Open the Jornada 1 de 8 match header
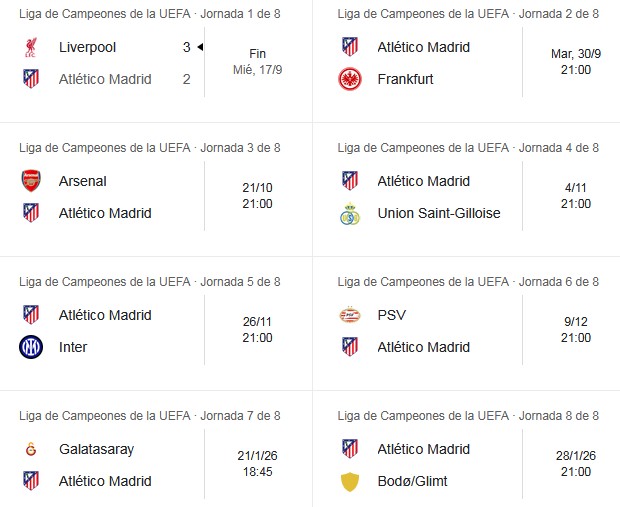620x507 pixels. coord(149,13)
